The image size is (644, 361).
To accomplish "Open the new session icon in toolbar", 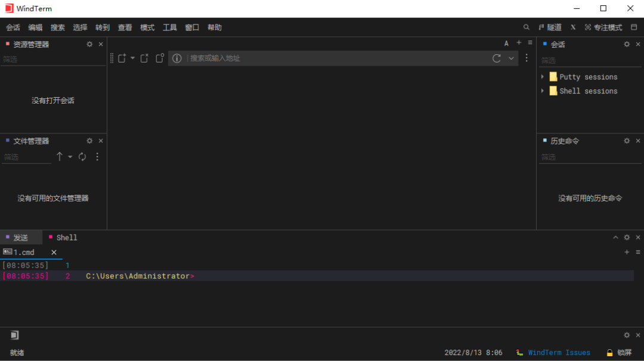I will [x=122, y=58].
